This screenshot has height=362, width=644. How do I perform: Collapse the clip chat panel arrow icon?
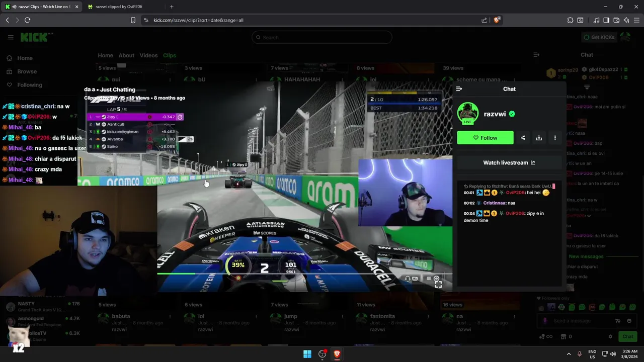[x=459, y=89]
